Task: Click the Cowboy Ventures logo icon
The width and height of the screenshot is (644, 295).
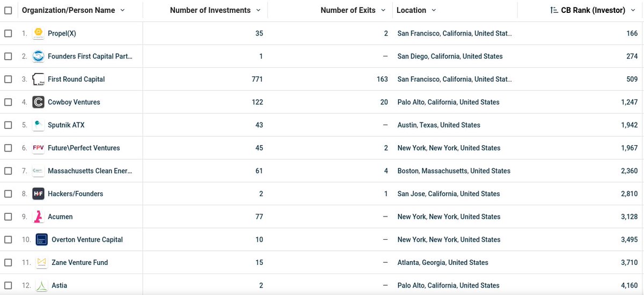Action: pos(38,102)
